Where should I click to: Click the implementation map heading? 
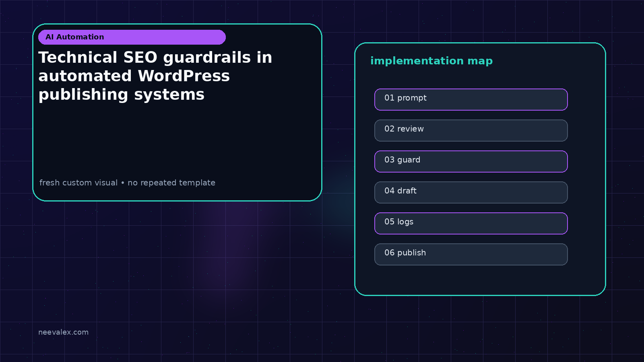[x=431, y=61]
